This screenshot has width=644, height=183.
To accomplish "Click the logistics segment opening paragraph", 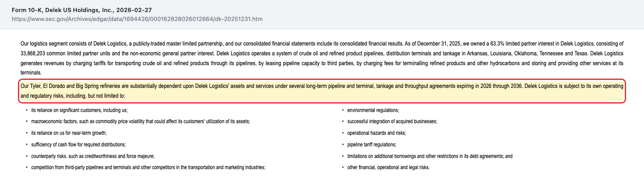I will (x=322, y=58).
